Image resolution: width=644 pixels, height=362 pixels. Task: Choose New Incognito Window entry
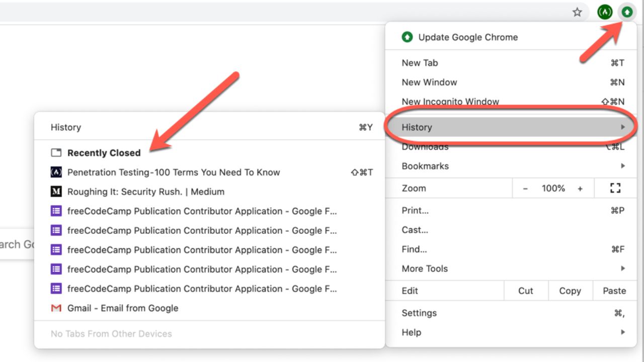click(511, 102)
